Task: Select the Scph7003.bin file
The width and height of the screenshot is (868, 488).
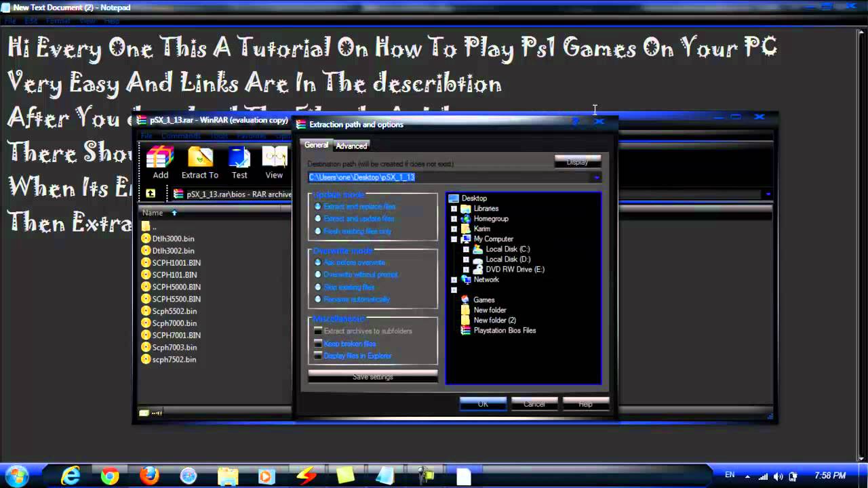Action: [x=169, y=348]
